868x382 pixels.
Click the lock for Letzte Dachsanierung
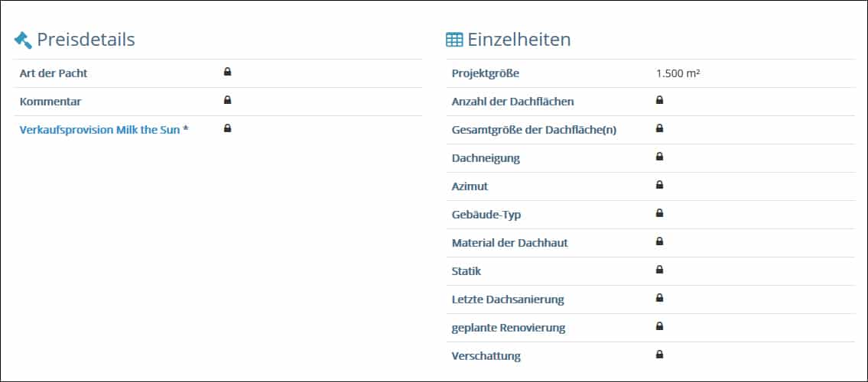659,298
